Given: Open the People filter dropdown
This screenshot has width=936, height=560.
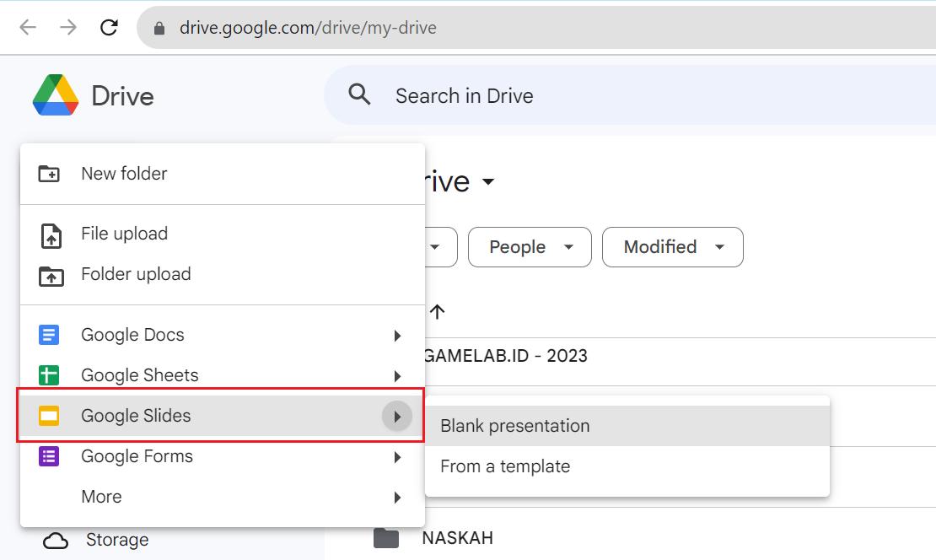Looking at the screenshot, I should [530, 247].
